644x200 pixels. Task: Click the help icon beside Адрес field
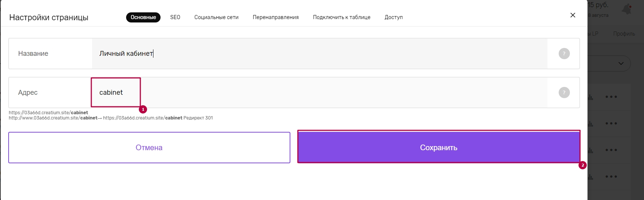click(x=564, y=93)
